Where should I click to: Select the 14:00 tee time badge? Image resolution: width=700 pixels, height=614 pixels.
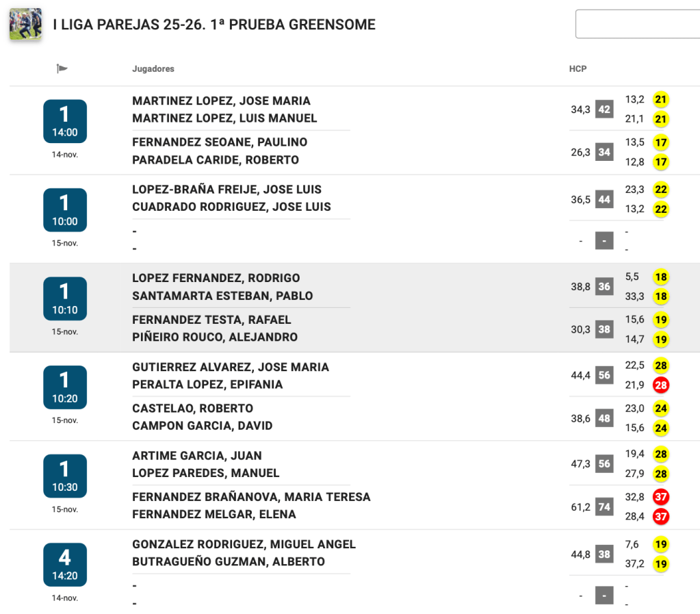point(65,121)
